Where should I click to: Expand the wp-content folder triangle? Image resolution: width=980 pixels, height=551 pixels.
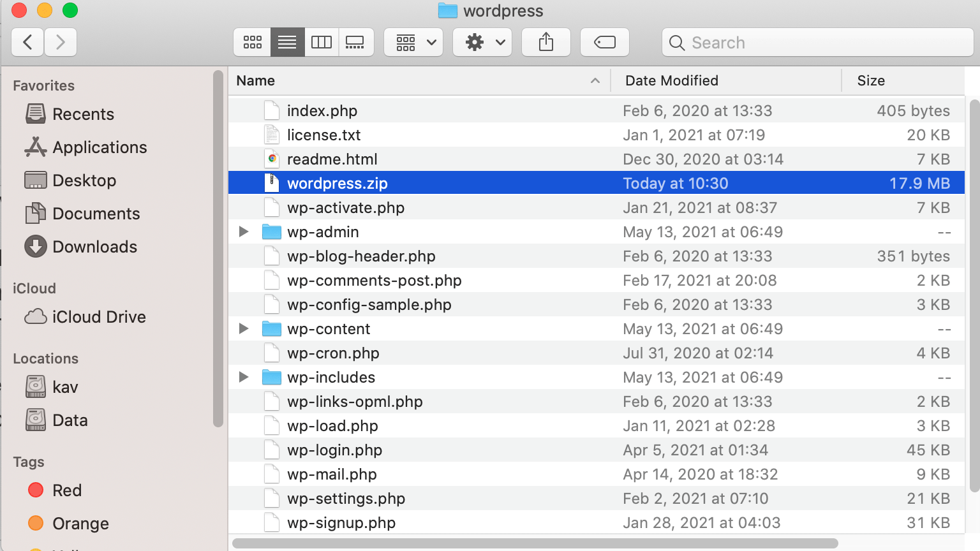243,329
